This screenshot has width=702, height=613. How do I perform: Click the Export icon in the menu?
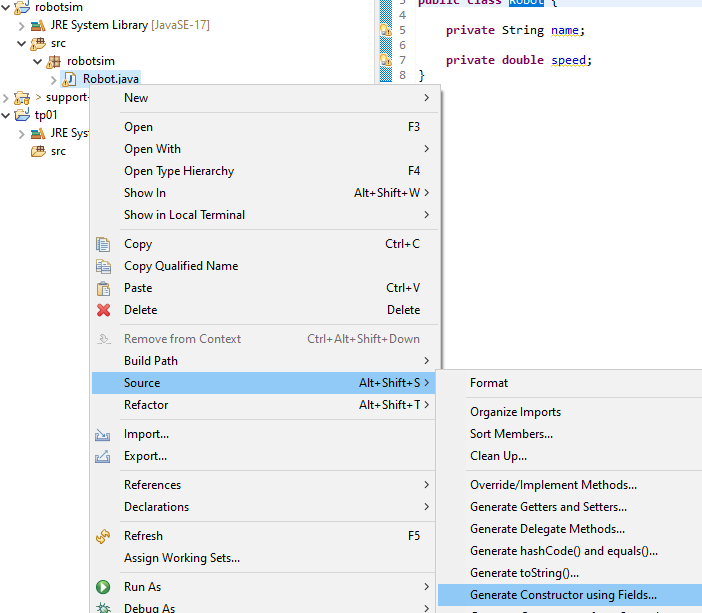pyautogui.click(x=102, y=457)
